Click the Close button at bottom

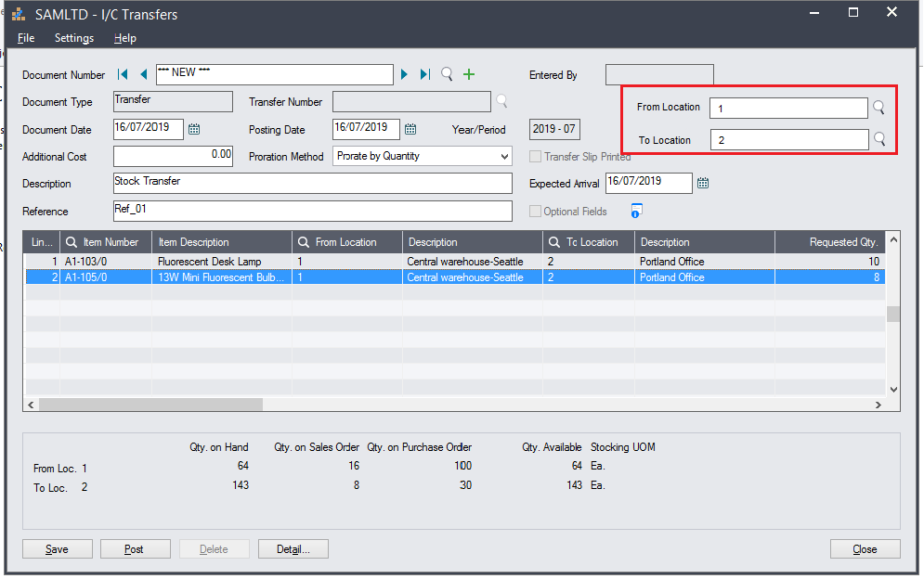click(865, 549)
